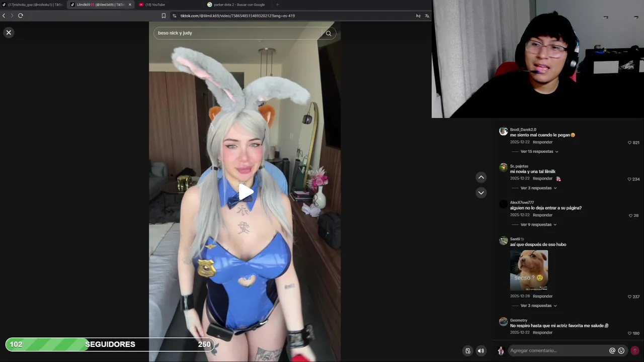Click the Seguidores goal progress bar

[110, 344]
